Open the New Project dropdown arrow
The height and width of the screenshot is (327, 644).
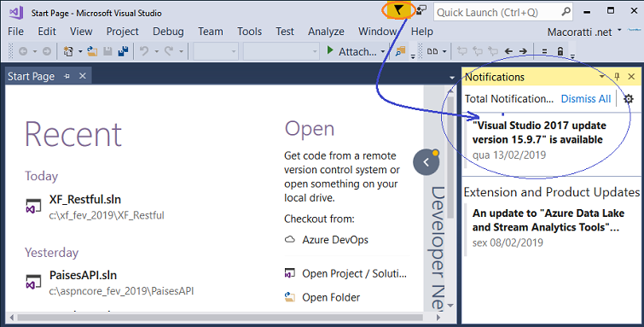coord(80,51)
